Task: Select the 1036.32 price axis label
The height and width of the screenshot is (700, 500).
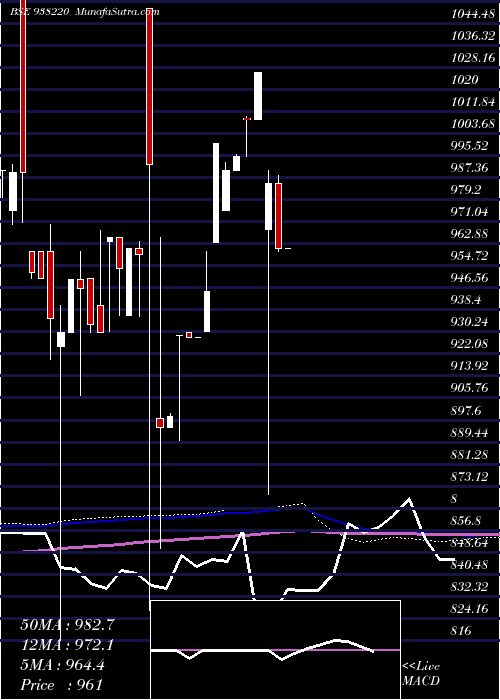Action: 473,35
